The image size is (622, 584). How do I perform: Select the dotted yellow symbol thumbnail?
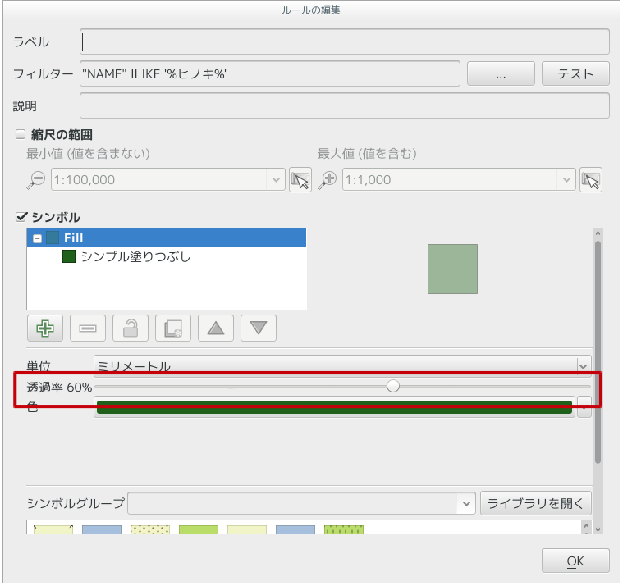click(150, 529)
